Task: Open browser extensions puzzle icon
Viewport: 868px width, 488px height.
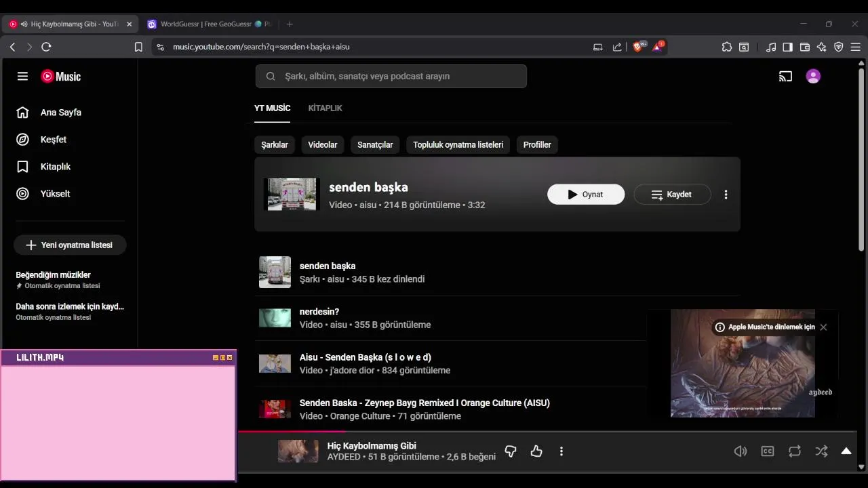Action: 727,47
